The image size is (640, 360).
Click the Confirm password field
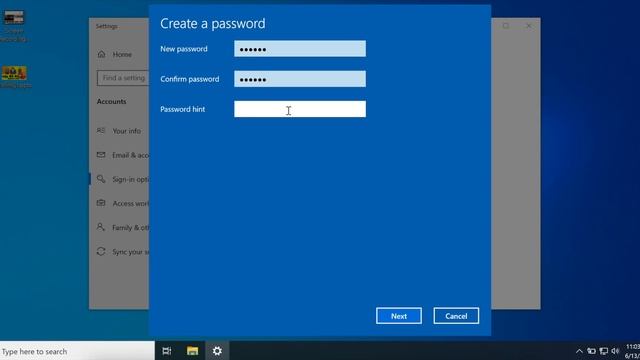(x=300, y=79)
